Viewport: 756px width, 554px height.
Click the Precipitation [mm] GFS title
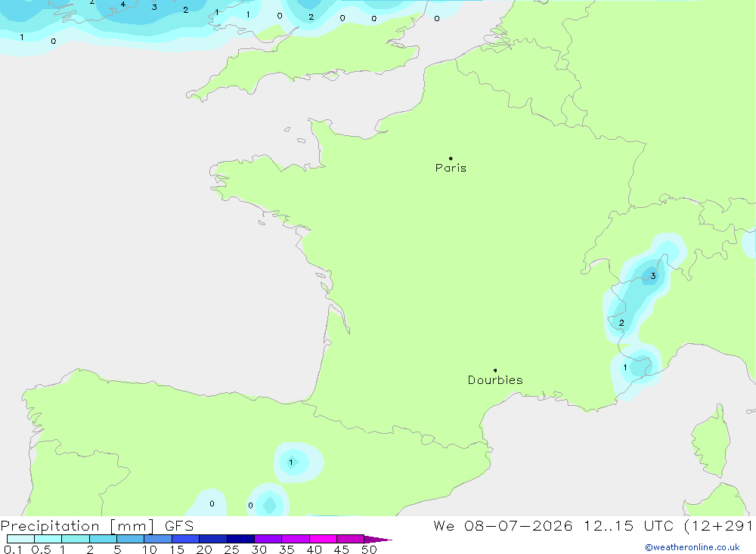97,526
